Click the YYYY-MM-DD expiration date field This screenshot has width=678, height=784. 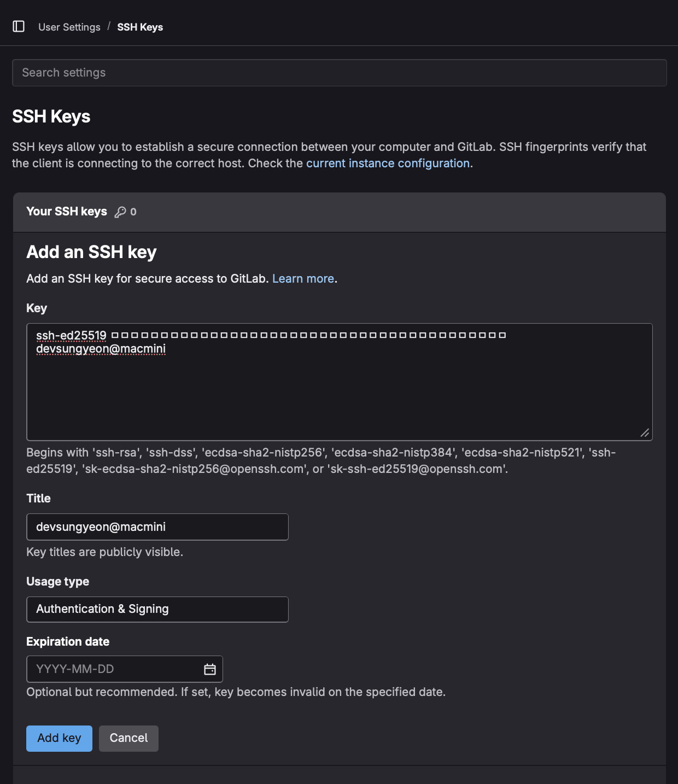pyautogui.click(x=115, y=669)
